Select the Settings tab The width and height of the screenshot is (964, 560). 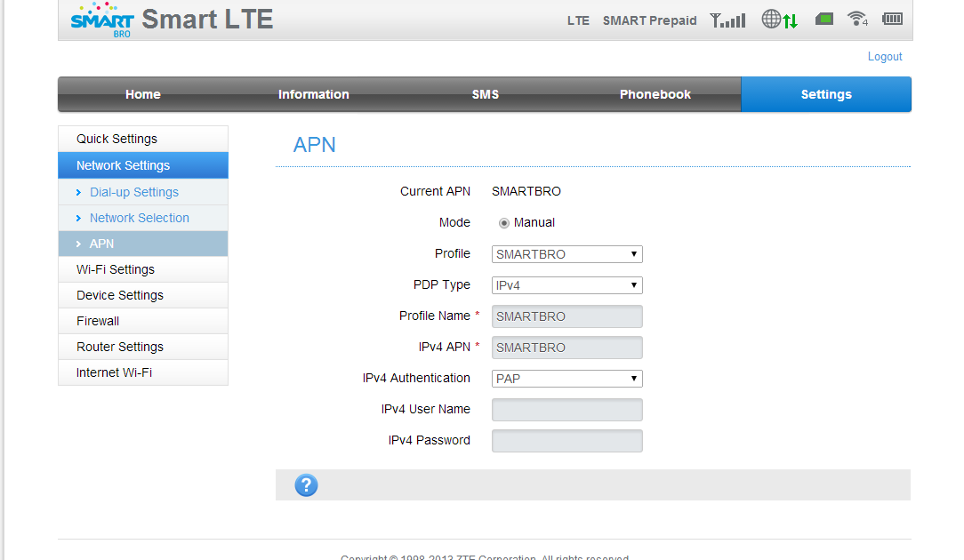point(826,94)
